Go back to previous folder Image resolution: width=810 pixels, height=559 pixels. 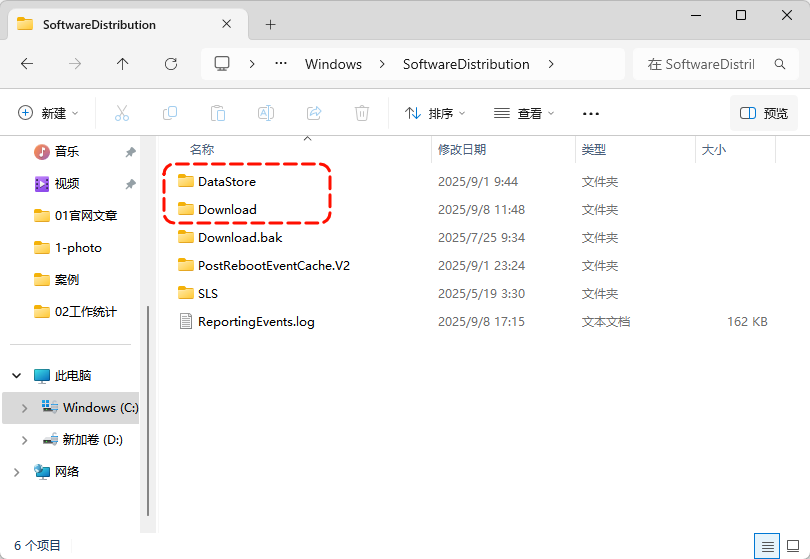pyautogui.click(x=27, y=64)
